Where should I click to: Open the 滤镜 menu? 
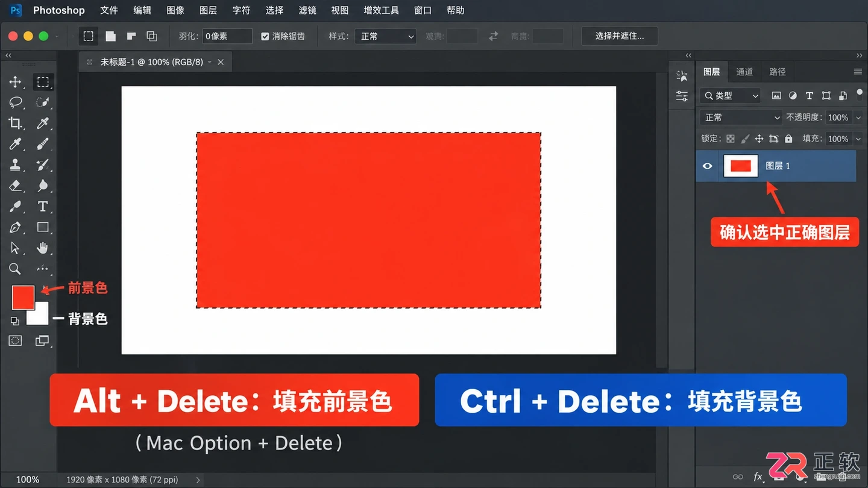(x=307, y=10)
